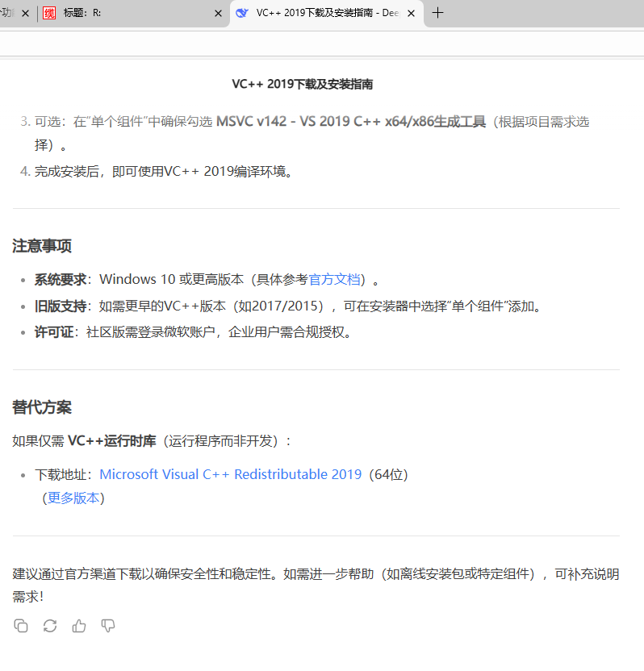Click the DeepSeek whale favicon on active tab
644x671 pixels.
coord(242,14)
